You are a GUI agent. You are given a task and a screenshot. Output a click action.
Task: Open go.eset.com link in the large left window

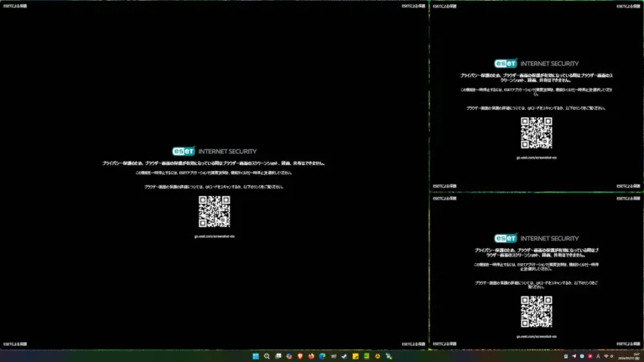[215, 236]
